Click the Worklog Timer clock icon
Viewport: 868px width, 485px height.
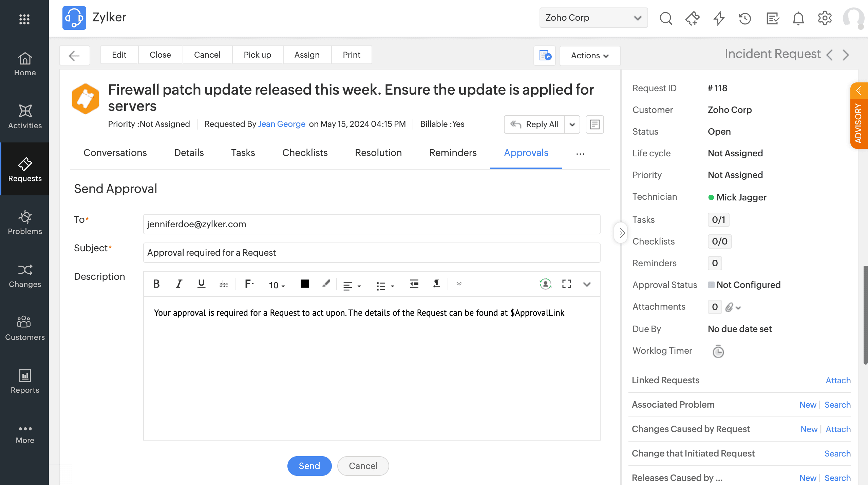click(718, 351)
